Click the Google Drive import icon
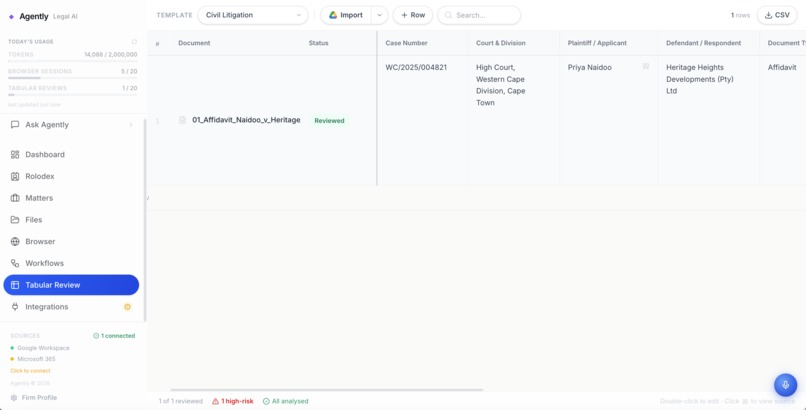The image size is (806, 410). coord(333,15)
